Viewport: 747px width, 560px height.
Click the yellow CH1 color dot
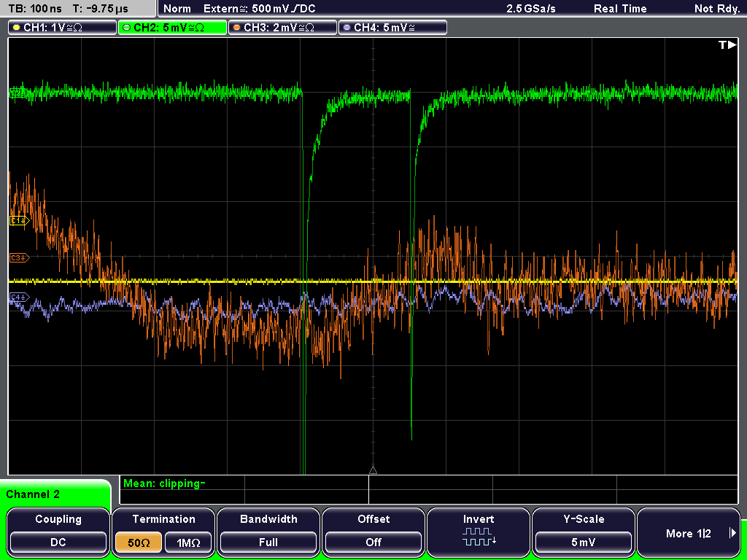click(17, 28)
